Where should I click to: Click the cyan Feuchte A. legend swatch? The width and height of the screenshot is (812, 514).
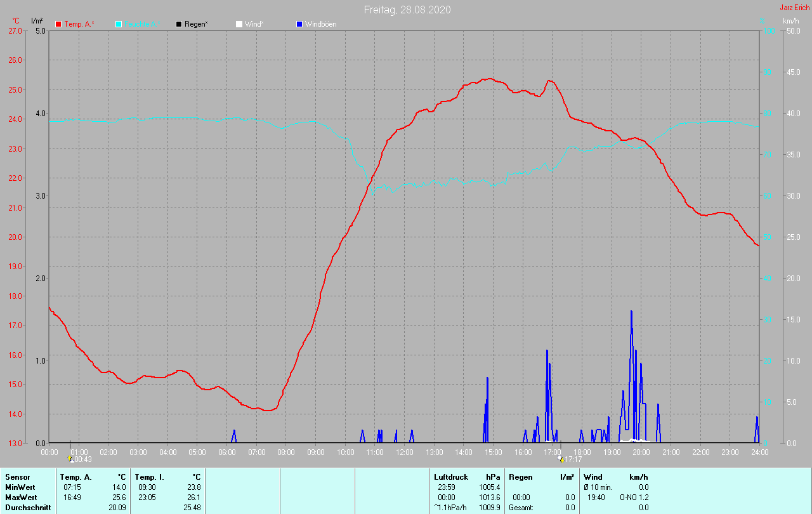[x=119, y=24]
